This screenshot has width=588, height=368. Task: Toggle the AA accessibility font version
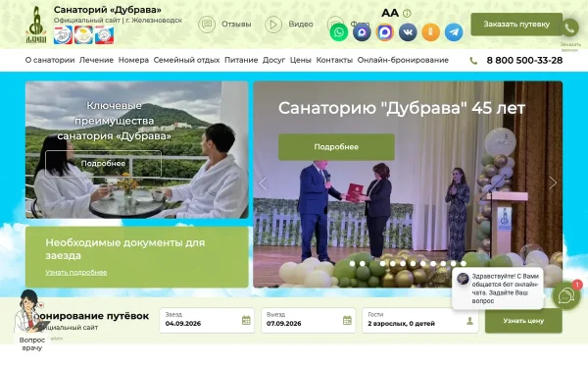390,13
